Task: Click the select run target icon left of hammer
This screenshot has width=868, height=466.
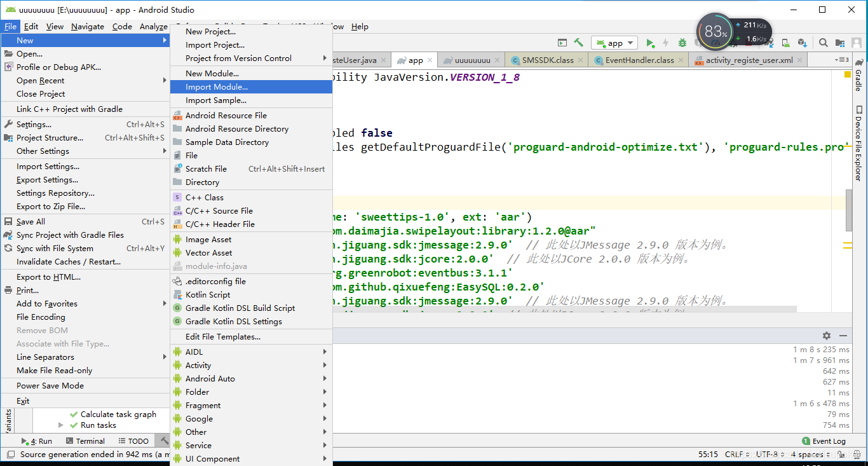Action: click(562, 43)
